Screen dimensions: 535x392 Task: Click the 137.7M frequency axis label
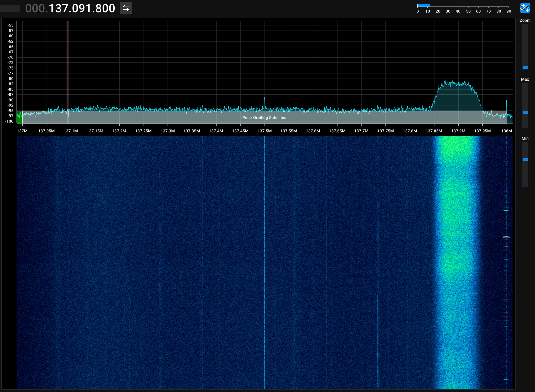[x=361, y=131]
